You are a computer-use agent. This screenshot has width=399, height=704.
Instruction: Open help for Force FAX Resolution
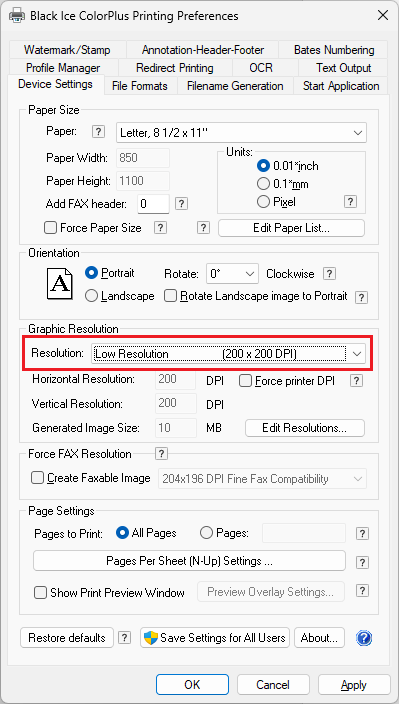click(161, 453)
